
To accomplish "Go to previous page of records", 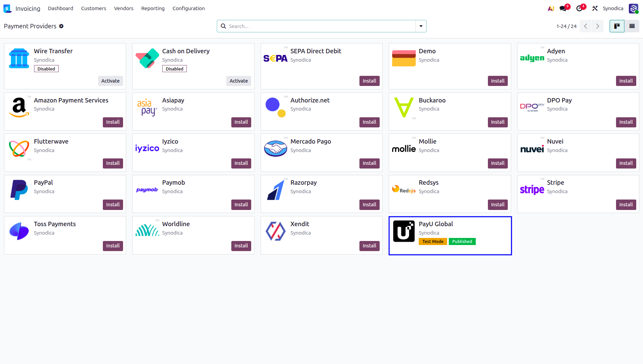I will [586, 26].
